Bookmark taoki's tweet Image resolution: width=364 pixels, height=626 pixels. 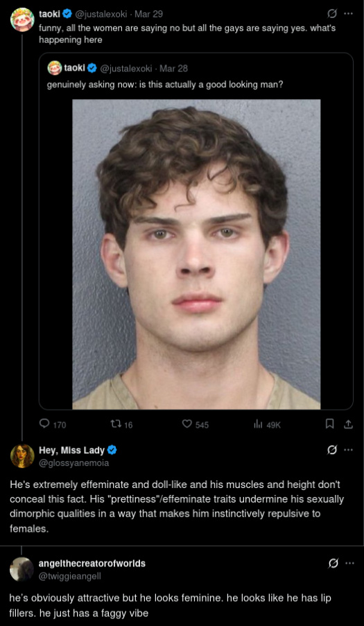coord(329,424)
